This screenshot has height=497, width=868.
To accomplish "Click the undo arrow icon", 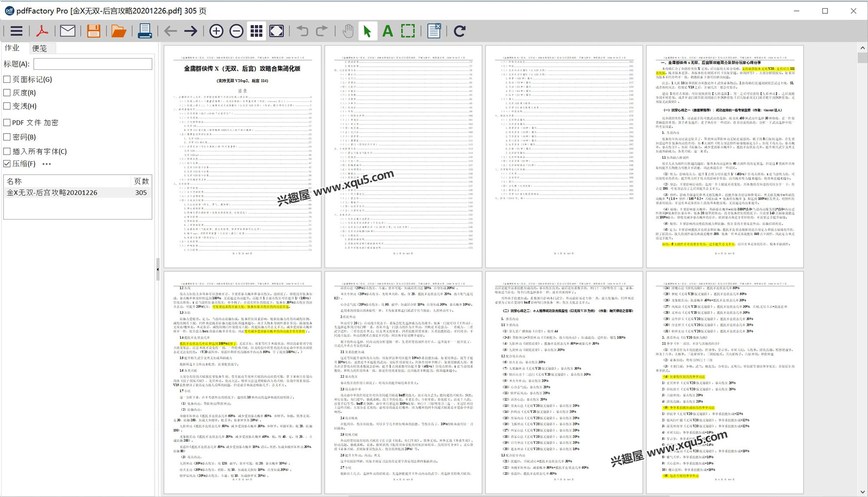I will (302, 31).
